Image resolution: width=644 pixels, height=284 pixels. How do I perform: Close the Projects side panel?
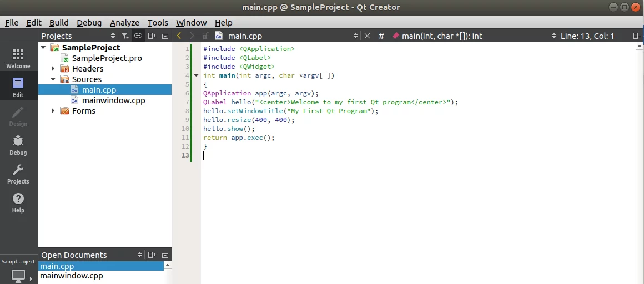pyautogui.click(x=165, y=36)
